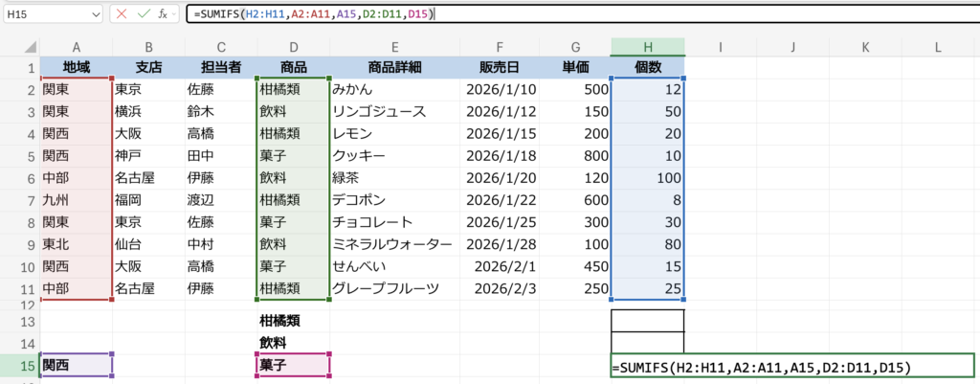980x384 pixels.
Task: Click the 柑橘類 label in row 13
Action: coord(293,320)
